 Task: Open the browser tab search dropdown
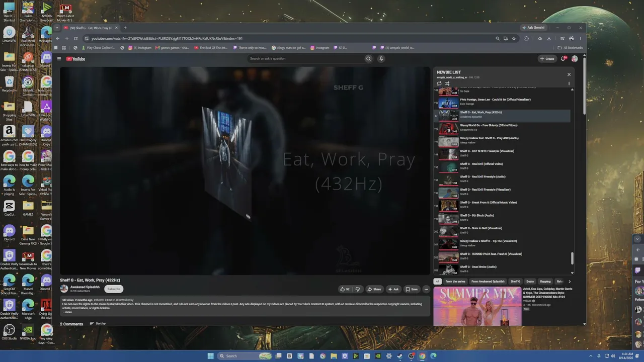(57, 28)
